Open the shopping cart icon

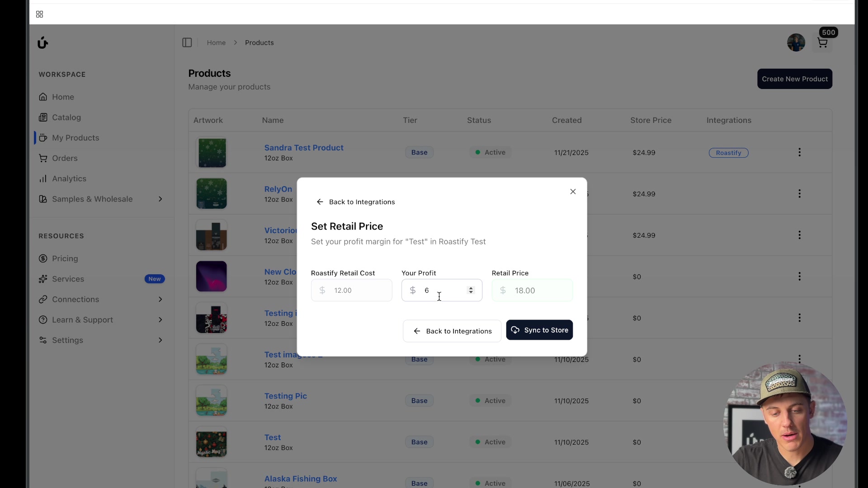coord(822,43)
